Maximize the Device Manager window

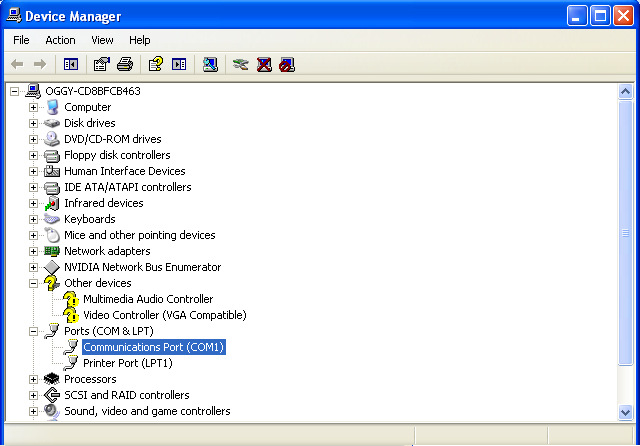pos(600,16)
